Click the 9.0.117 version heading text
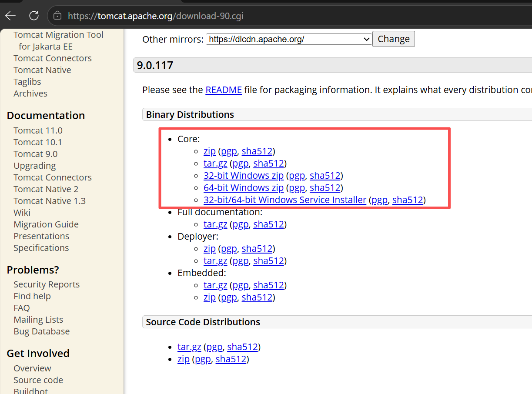Image resolution: width=532 pixels, height=394 pixels. coord(155,66)
